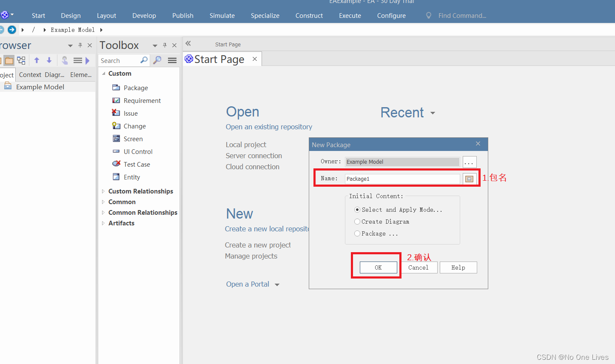Viewport: 615px width, 364px height.
Task: Click the Manage projects link
Action: 251,256
